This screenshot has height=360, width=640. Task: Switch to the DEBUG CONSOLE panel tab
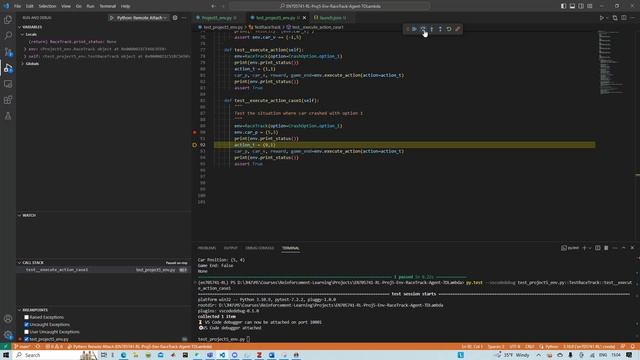coord(260,248)
